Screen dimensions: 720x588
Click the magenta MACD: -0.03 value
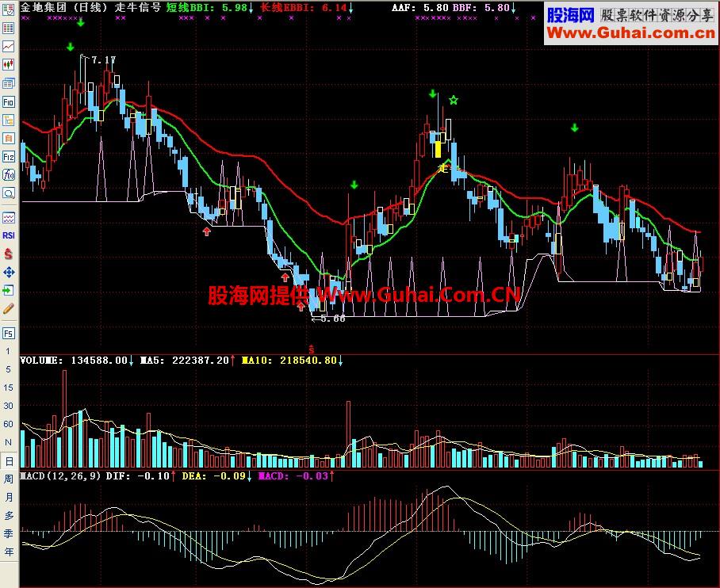tap(293, 476)
